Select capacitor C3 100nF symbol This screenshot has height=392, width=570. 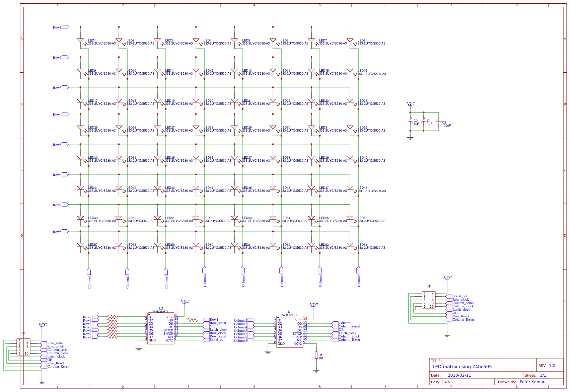[x=439, y=122]
